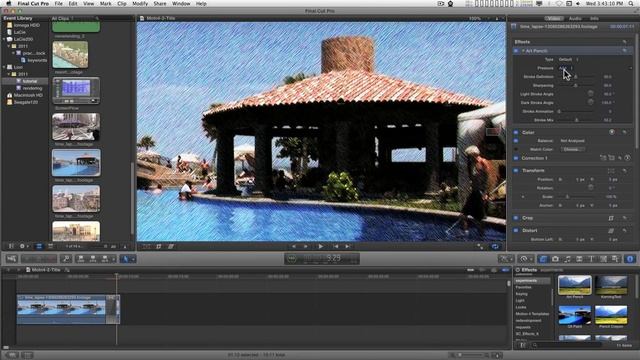Open the Mark menu
Viewport: 640px width, 360px height.
pos(106,3)
